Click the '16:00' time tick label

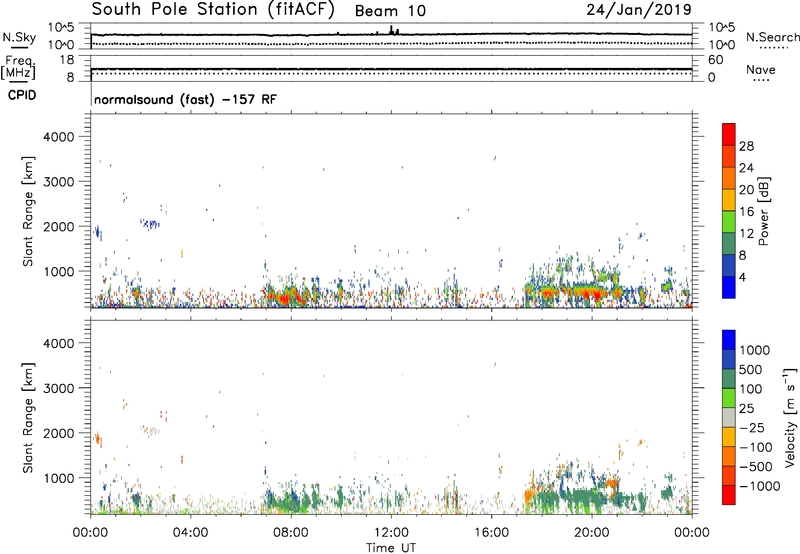pyautogui.click(x=491, y=533)
